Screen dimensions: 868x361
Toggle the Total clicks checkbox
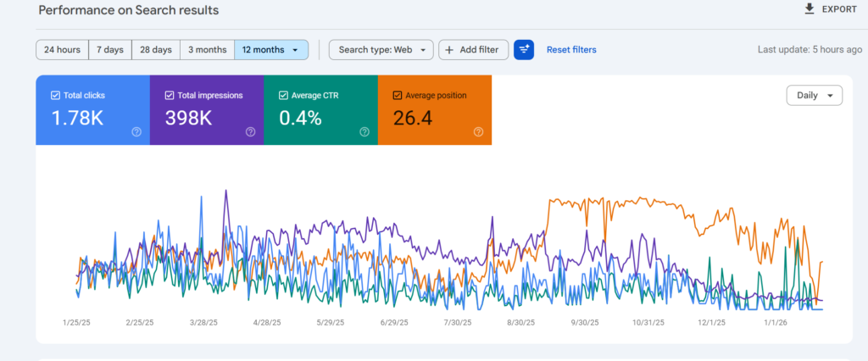pyautogui.click(x=55, y=96)
